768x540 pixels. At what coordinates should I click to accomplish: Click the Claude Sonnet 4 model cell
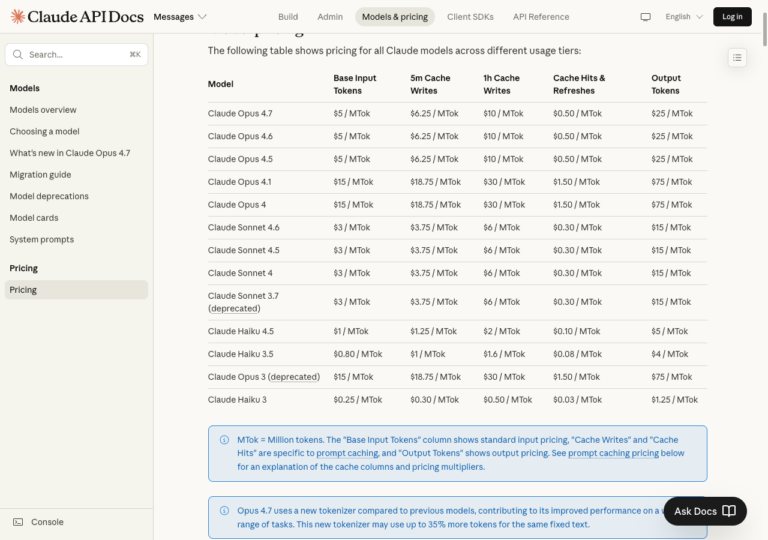240,273
